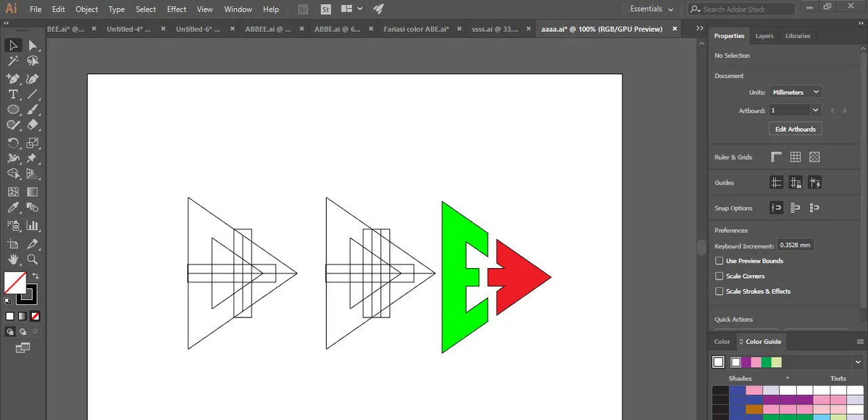The image size is (868, 420).
Task: Toggle Smart Guides button
Action: (x=814, y=183)
